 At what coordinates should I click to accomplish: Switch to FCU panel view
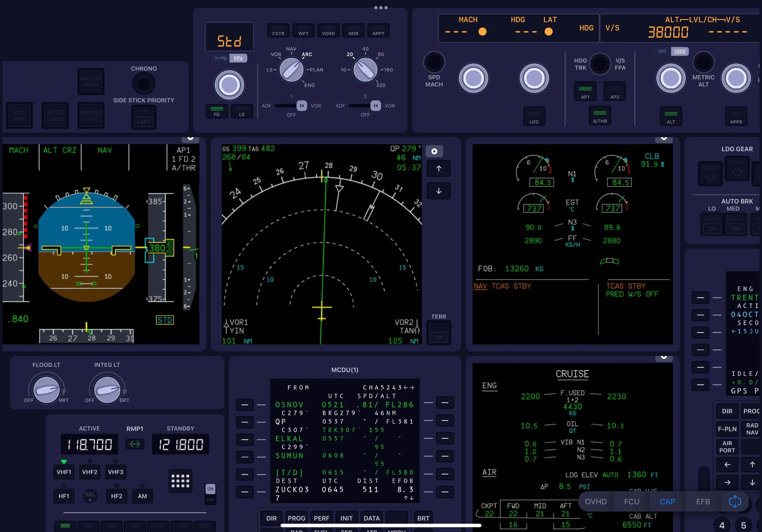point(631,501)
